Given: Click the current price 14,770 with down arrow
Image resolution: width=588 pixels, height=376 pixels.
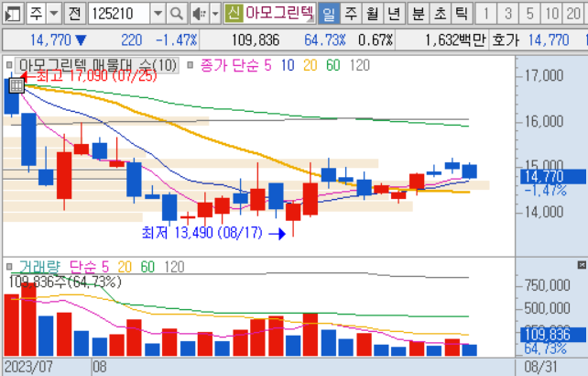Looking at the screenshot, I should tap(59, 39).
